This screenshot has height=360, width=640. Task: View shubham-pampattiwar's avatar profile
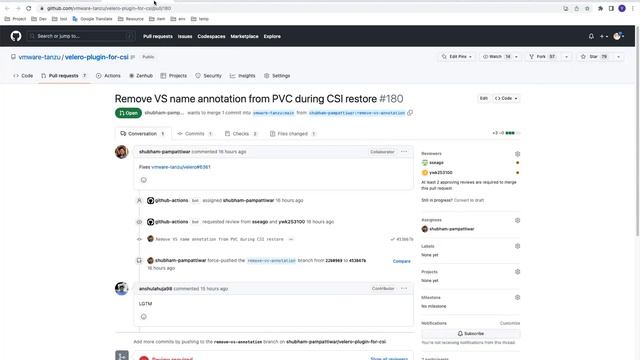coord(122,152)
